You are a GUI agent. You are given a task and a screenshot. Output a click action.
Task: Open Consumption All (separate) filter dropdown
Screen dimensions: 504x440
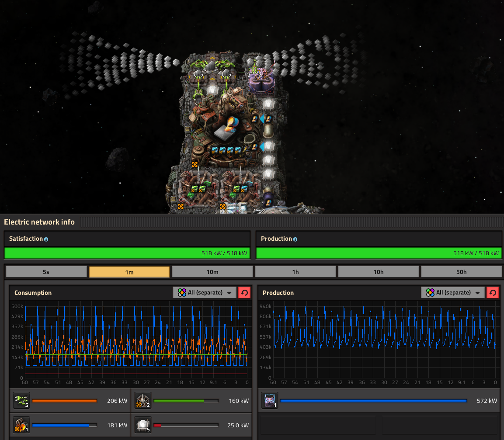tap(205, 292)
